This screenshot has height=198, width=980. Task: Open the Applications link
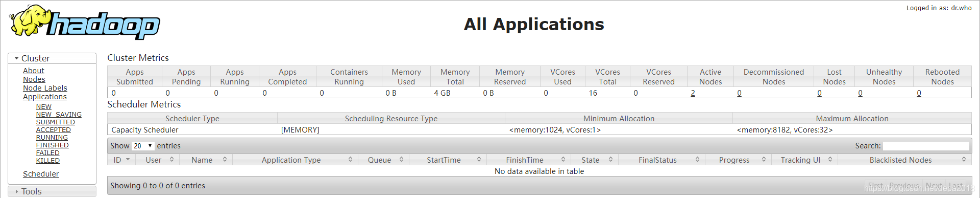coord(45,97)
